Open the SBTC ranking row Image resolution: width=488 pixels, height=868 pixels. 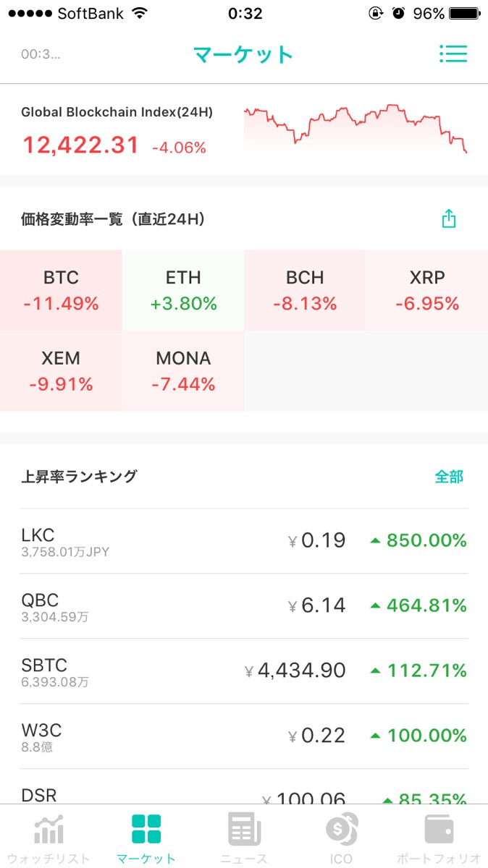[244, 671]
